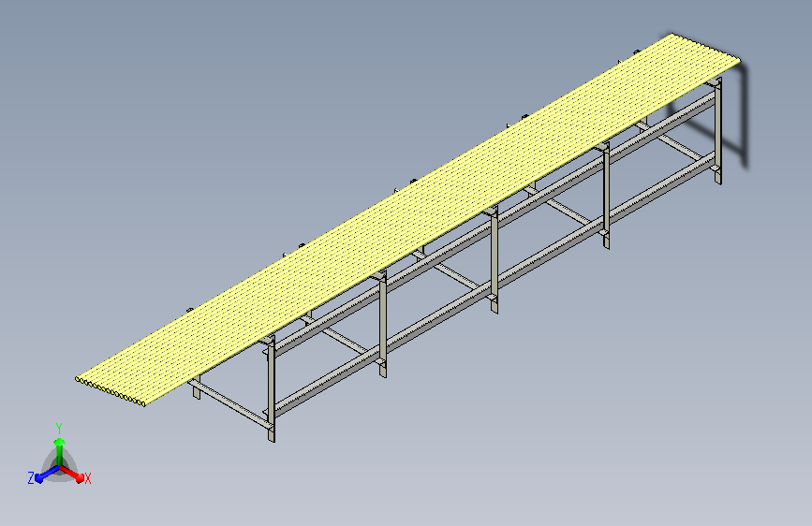Click the green Y axis arrow on the triad
The width and height of the screenshot is (812, 526).
pos(60,451)
